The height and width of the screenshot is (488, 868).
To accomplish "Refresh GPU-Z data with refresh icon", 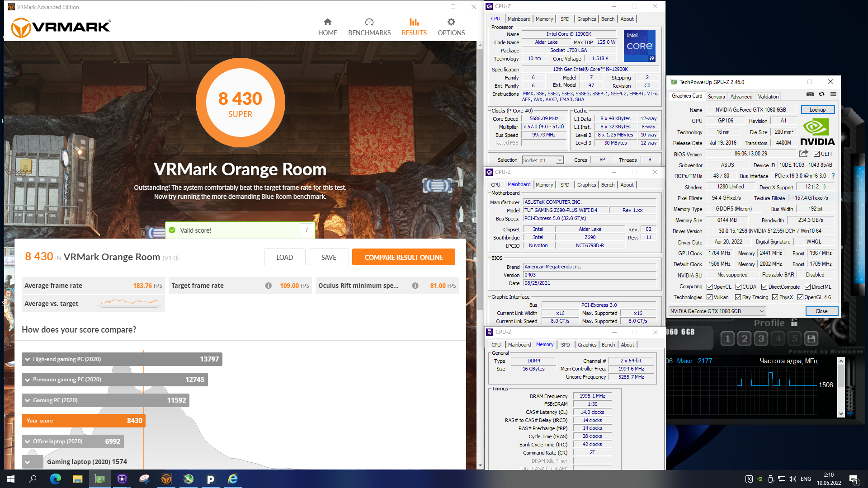I will (x=821, y=94).
